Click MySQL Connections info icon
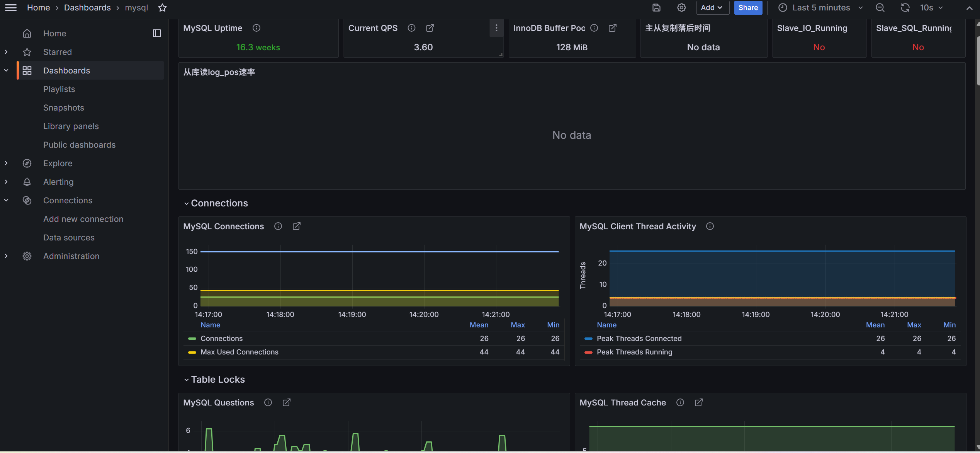Viewport: 980px width, 453px height. [278, 226]
